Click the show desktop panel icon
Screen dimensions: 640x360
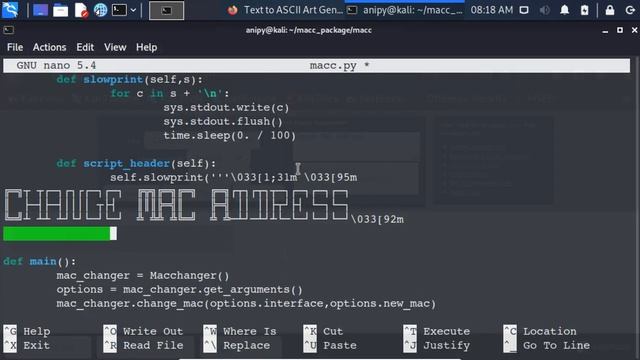click(40, 10)
